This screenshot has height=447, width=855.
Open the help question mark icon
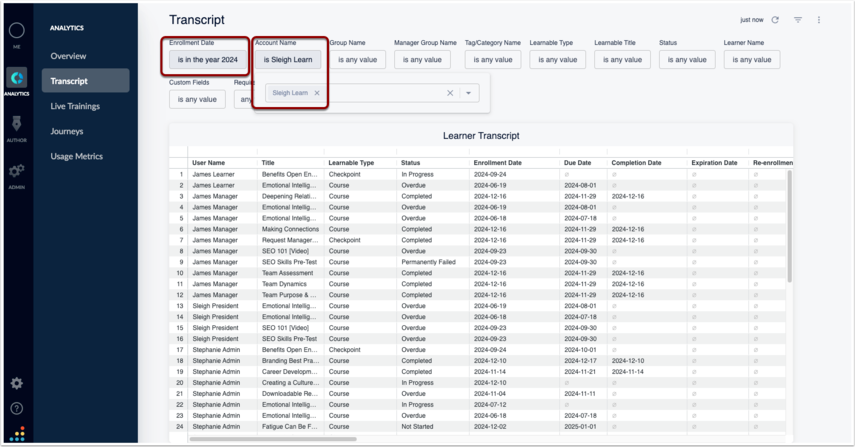click(x=17, y=408)
